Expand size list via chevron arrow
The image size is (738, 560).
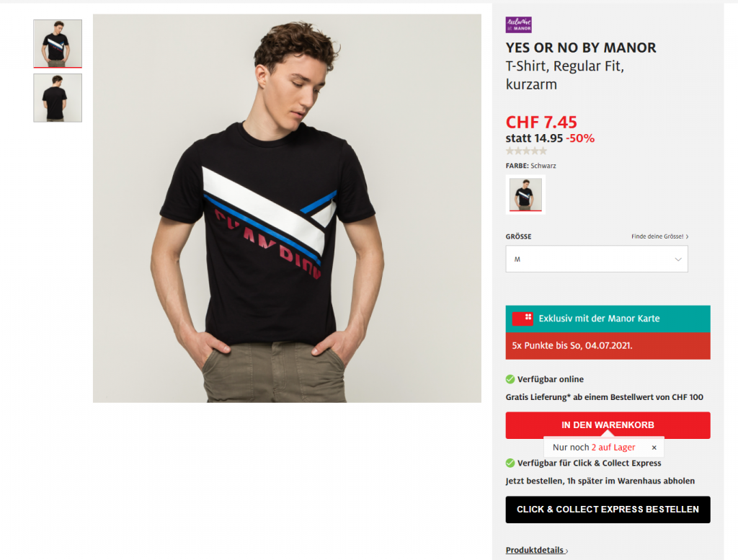pos(678,259)
